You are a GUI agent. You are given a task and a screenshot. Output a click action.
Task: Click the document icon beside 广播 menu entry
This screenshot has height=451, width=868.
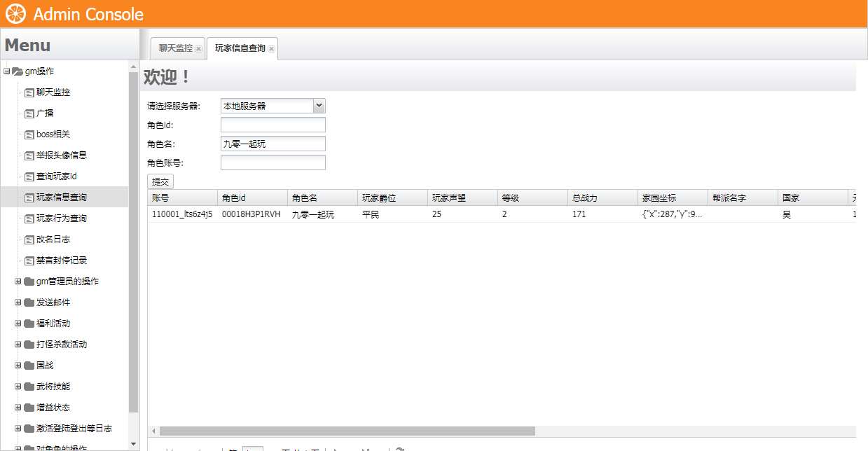pyautogui.click(x=28, y=113)
